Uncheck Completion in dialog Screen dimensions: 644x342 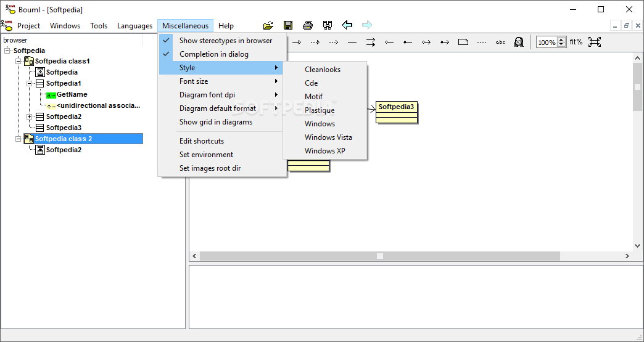click(222, 54)
